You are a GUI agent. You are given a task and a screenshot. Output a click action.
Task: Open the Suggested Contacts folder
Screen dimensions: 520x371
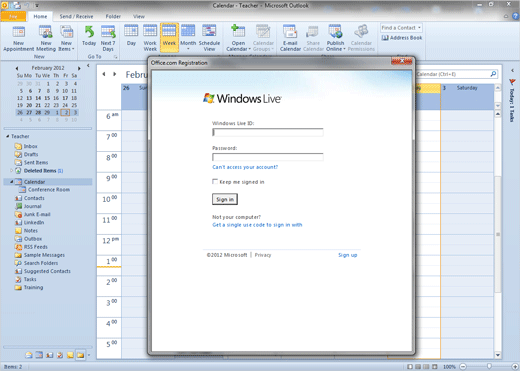click(47, 271)
